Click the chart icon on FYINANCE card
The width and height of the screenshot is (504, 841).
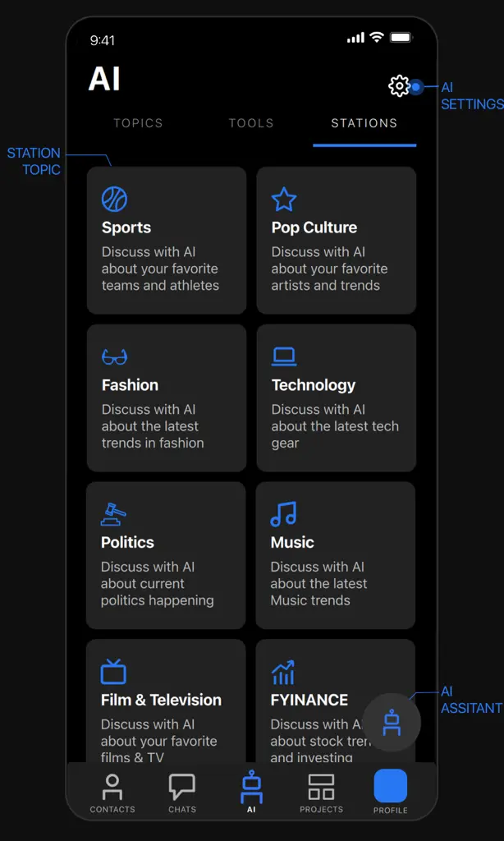(283, 672)
